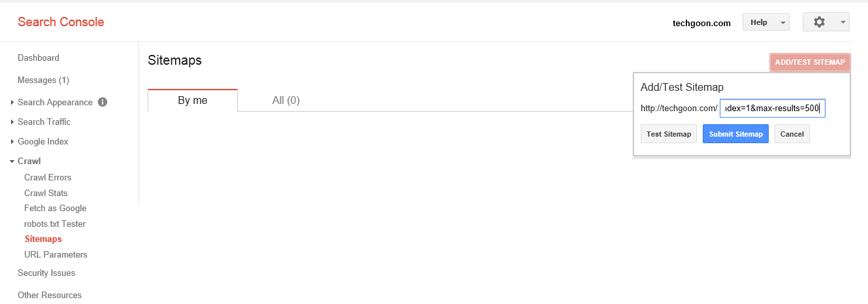Open the robots.txt Tester
868x304 pixels.
click(x=55, y=224)
